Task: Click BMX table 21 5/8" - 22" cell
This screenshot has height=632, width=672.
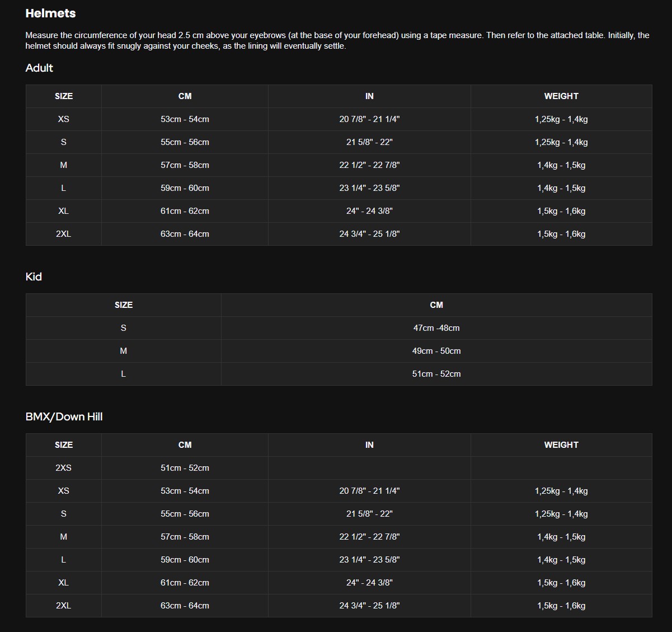Action: coord(369,514)
